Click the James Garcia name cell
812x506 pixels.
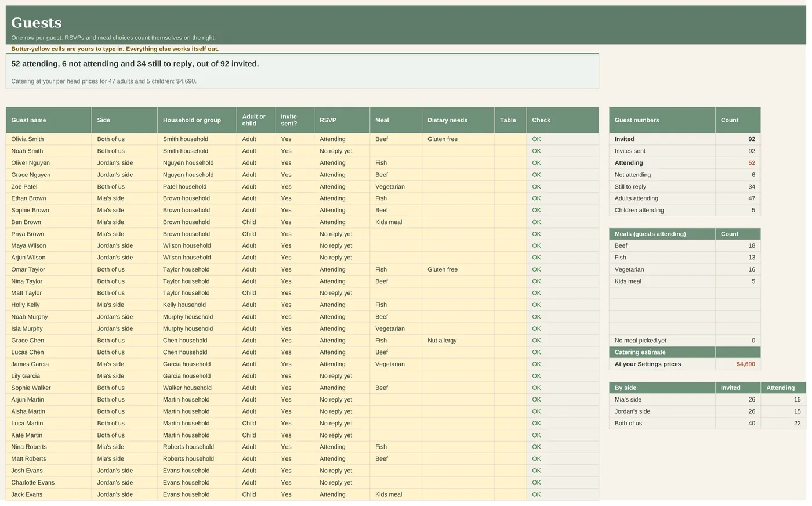click(49, 364)
